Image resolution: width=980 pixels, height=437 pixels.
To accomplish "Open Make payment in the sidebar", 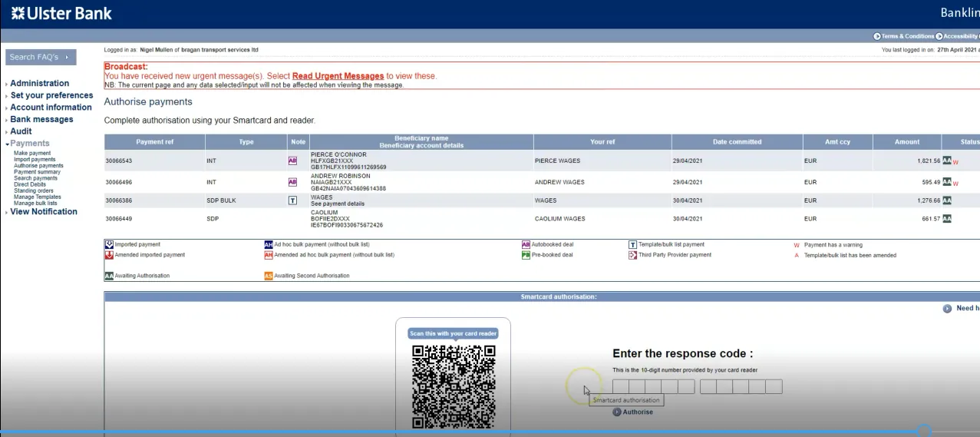I will [32, 154].
